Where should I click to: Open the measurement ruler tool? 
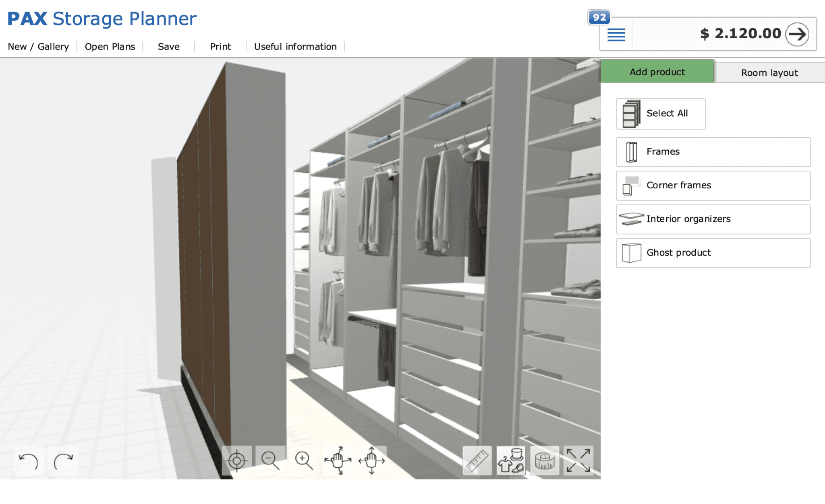click(x=477, y=460)
